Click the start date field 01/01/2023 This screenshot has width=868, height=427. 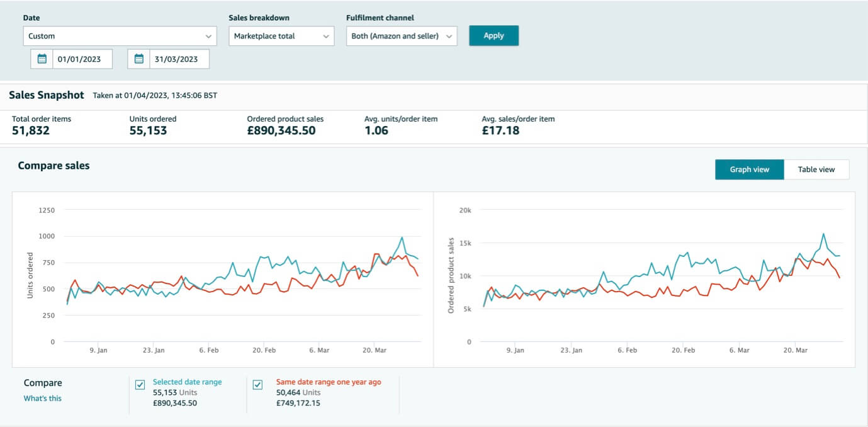coord(82,59)
